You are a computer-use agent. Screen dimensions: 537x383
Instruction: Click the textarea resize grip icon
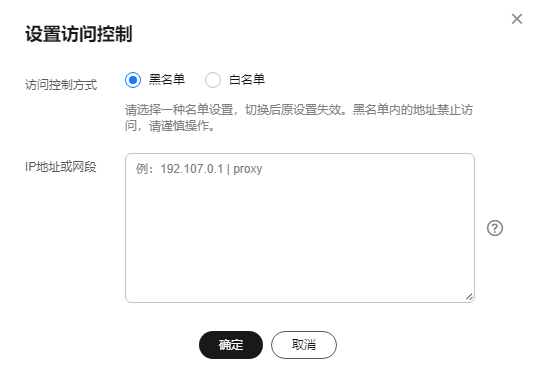pos(469,297)
